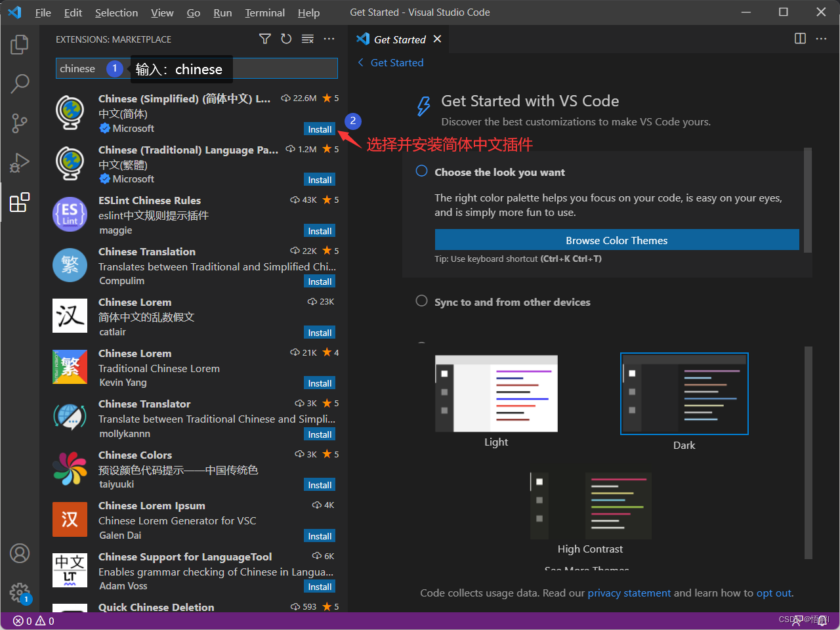Install Chinese (Simplified) Language Pack
The width and height of the screenshot is (840, 630).
coord(320,129)
